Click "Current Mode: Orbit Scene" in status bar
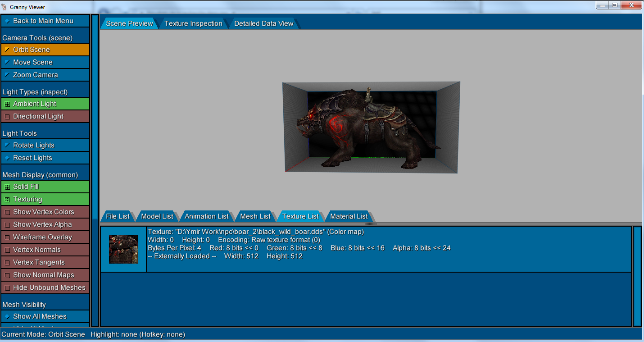 43,334
